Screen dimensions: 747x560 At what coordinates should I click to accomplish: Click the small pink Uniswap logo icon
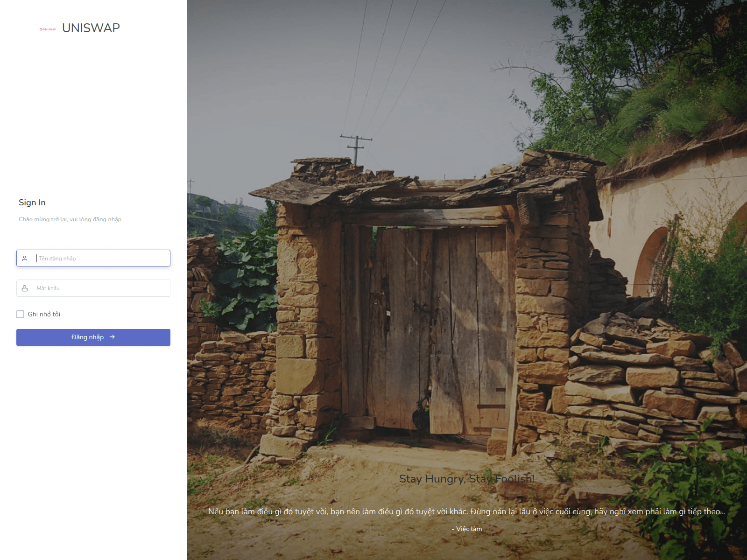[48, 29]
